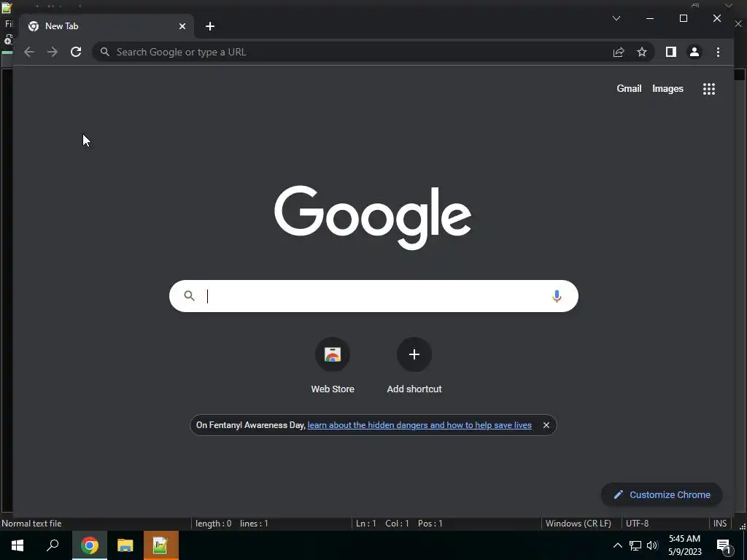Viewport: 747px width, 560px height.
Task: Show hidden system tray icons
Action: click(x=617, y=545)
